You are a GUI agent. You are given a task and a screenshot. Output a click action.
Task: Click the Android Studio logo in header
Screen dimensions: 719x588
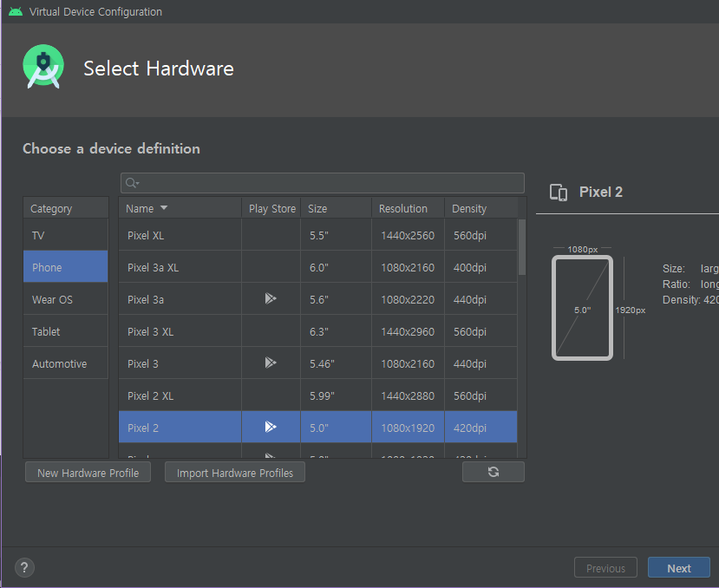tap(43, 67)
